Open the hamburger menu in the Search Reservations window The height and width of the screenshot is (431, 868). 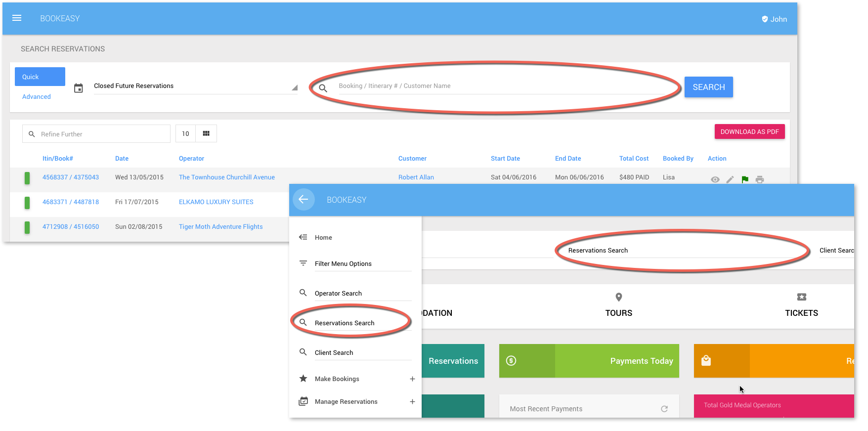(x=17, y=18)
